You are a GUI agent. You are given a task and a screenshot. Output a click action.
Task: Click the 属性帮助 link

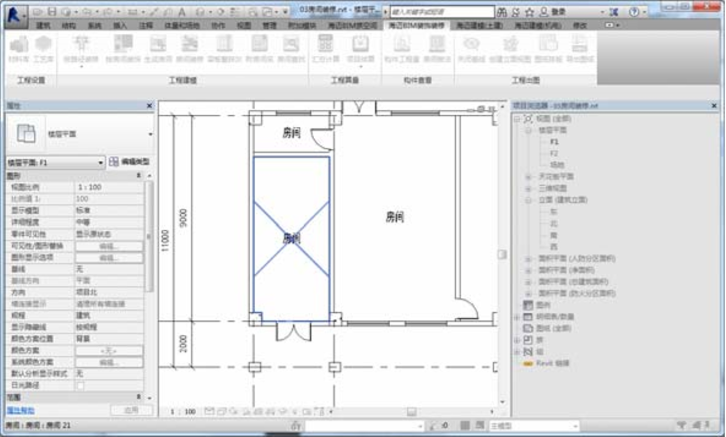[x=20, y=410]
